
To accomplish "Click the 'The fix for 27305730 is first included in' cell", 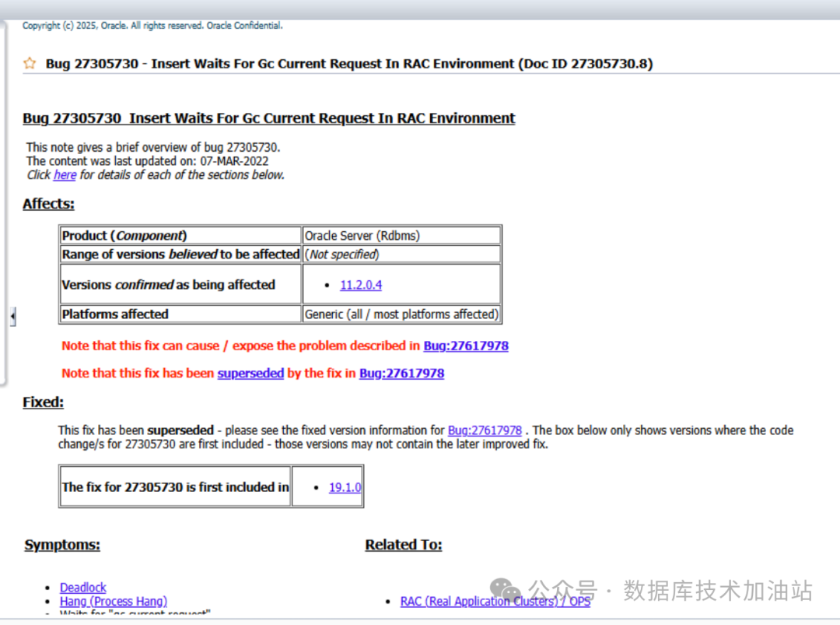I will [x=175, y=486].
